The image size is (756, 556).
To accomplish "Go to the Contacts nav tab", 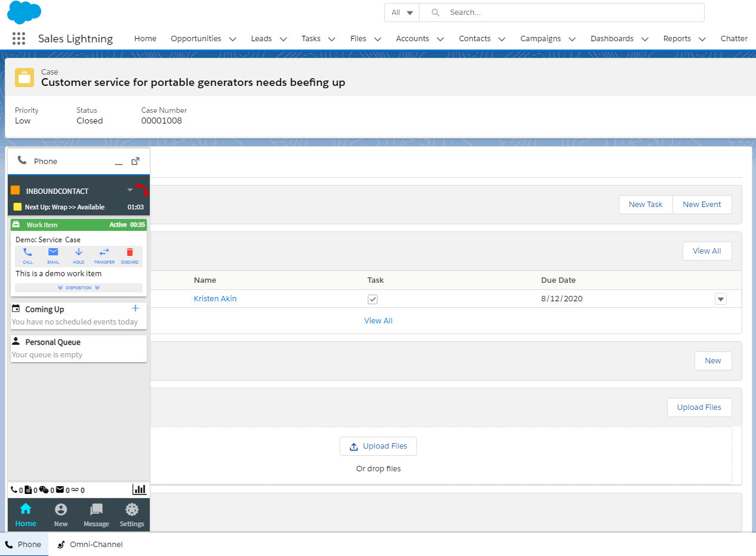I will 474,38.
